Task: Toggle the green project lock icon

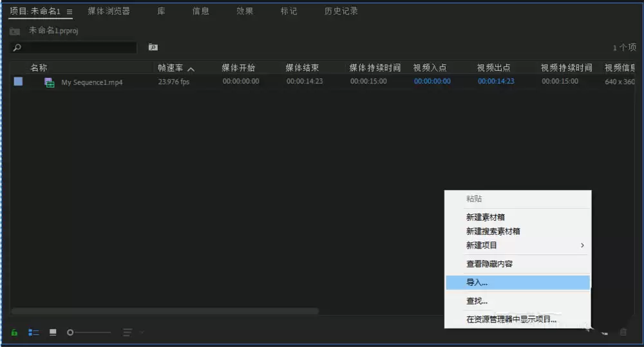Action: 14,332
